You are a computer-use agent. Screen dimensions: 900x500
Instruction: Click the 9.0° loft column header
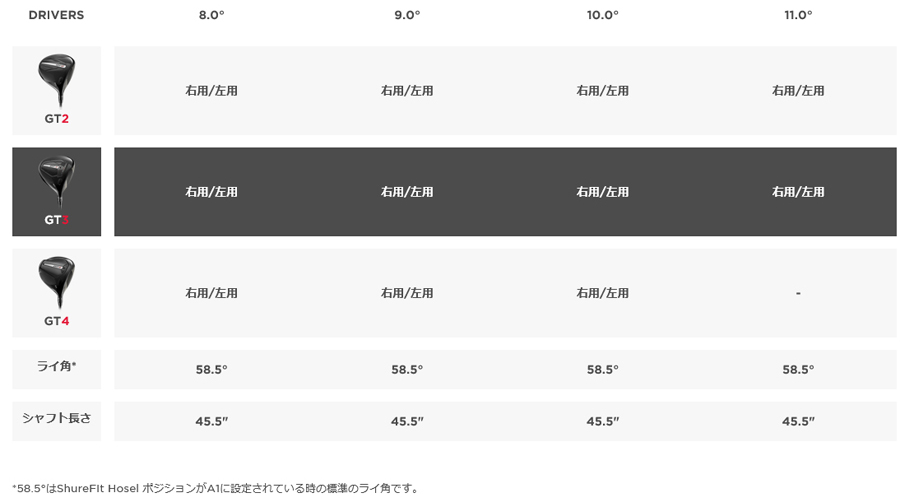coord(407,15)
